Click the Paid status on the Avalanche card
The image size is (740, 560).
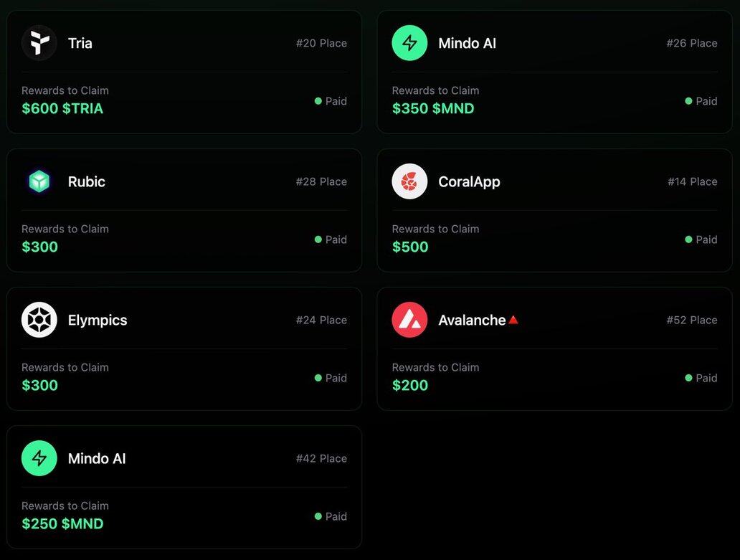[701, 378]
